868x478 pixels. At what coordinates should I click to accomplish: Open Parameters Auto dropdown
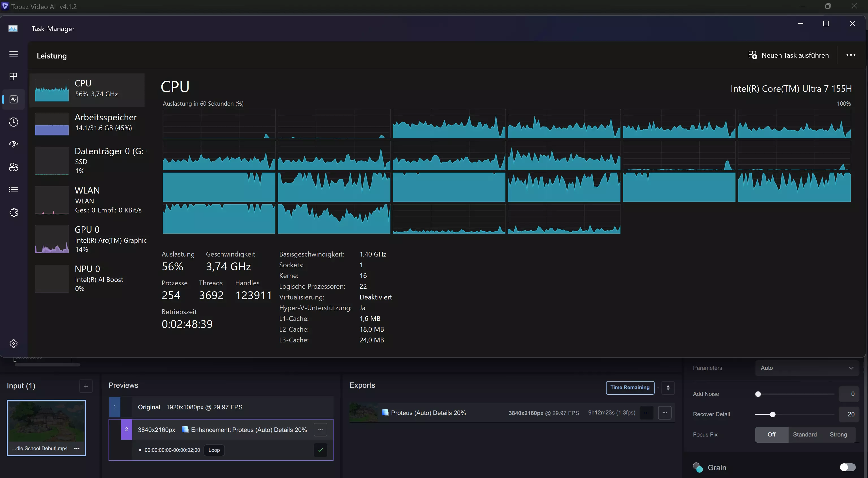click(807, 368)
